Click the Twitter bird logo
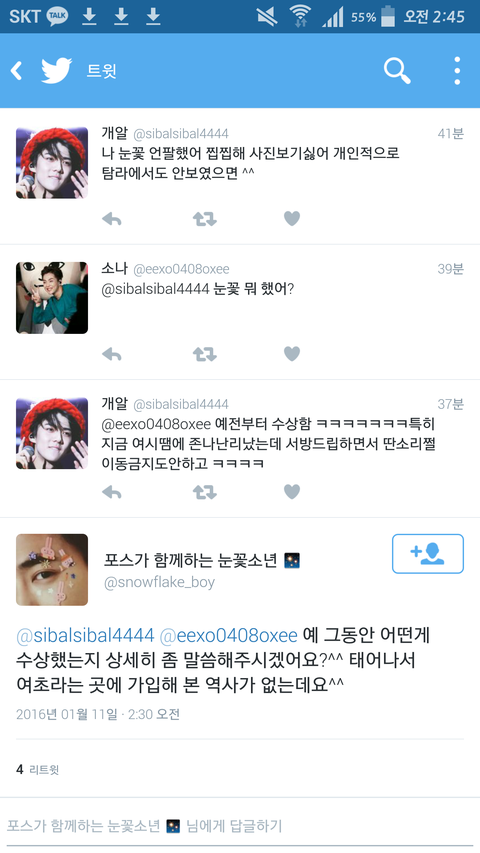 click(x=57, y=71)
